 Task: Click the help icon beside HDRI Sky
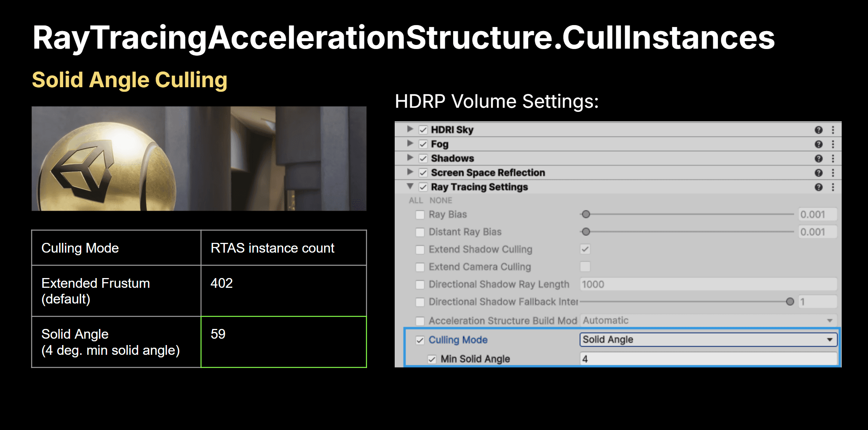coord(819,129)
